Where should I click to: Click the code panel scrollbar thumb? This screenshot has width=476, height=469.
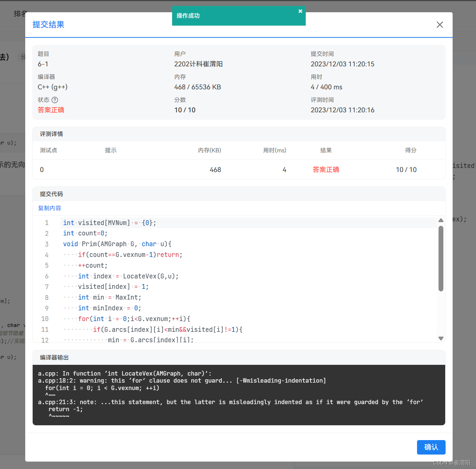pyautogui.click(x=441, y=258)
